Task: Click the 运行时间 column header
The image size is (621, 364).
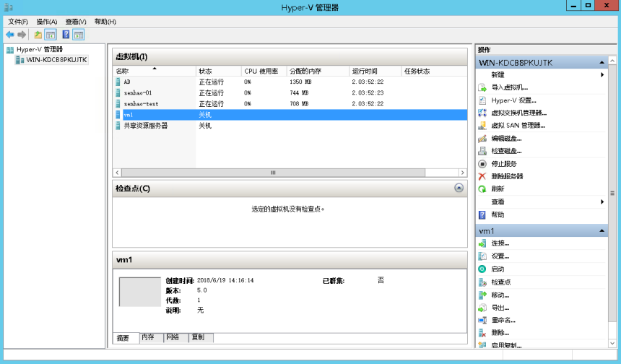Action: (375, 71)
